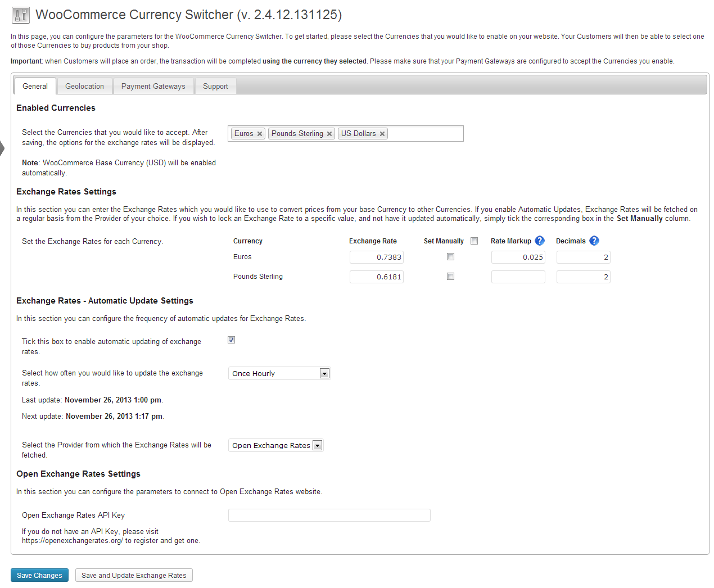Remove US Dollars from enabled currencies
Screen dimensions: 714x588
[x=382, y=134]
